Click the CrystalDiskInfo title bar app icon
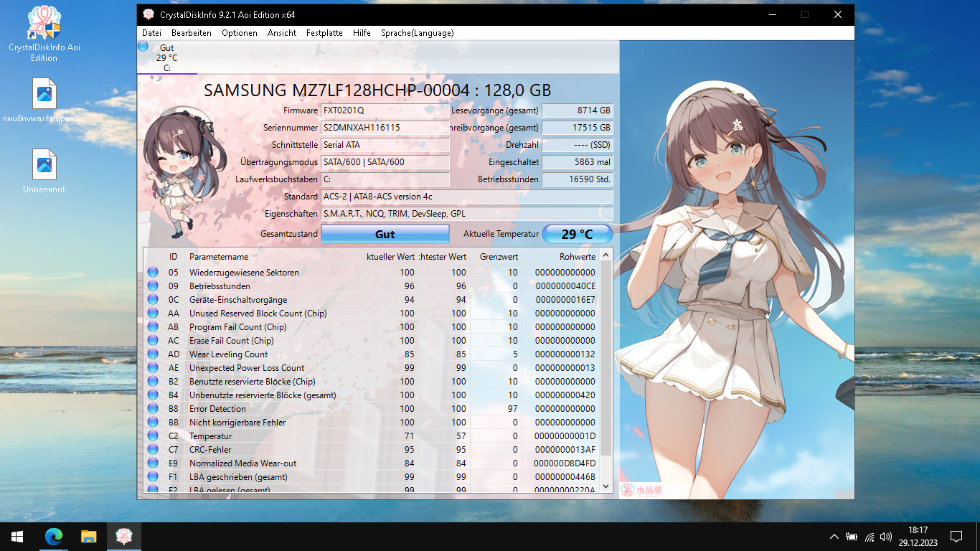Viewport: 980px width, 551px height. [x=149, y=14]
